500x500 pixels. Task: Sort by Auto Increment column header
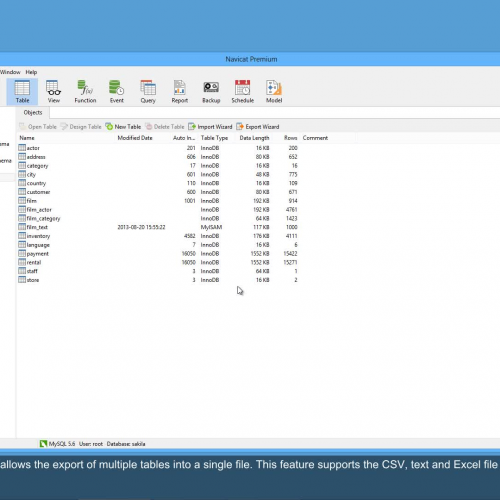[x=184, y=138]
